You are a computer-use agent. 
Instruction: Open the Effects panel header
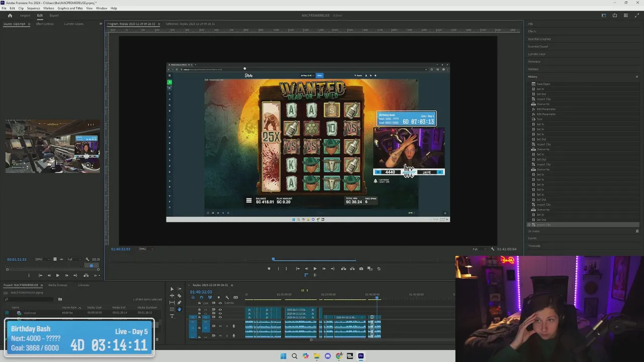(x=532, y=31)
